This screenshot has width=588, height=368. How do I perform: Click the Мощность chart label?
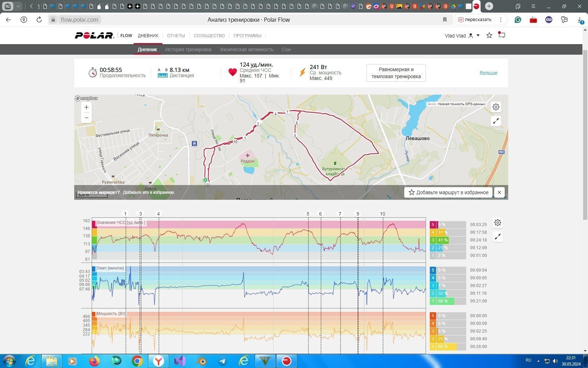click(111, 314)
